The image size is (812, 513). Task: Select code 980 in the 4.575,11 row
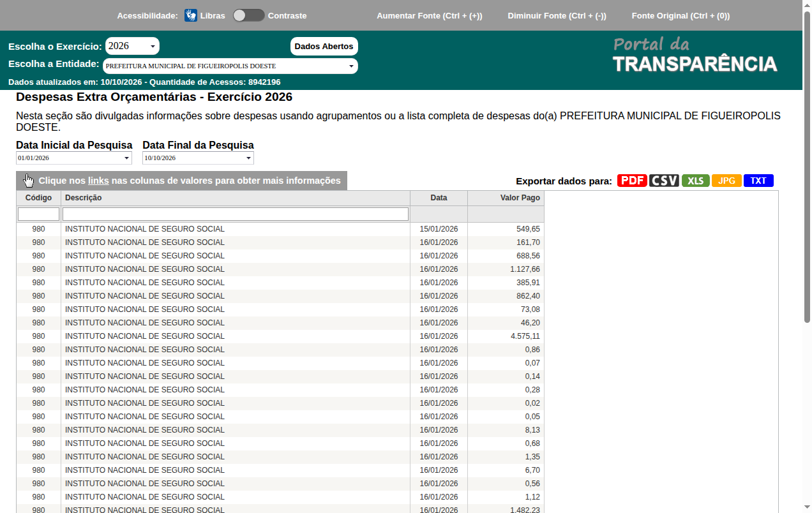tap(38, 336)
